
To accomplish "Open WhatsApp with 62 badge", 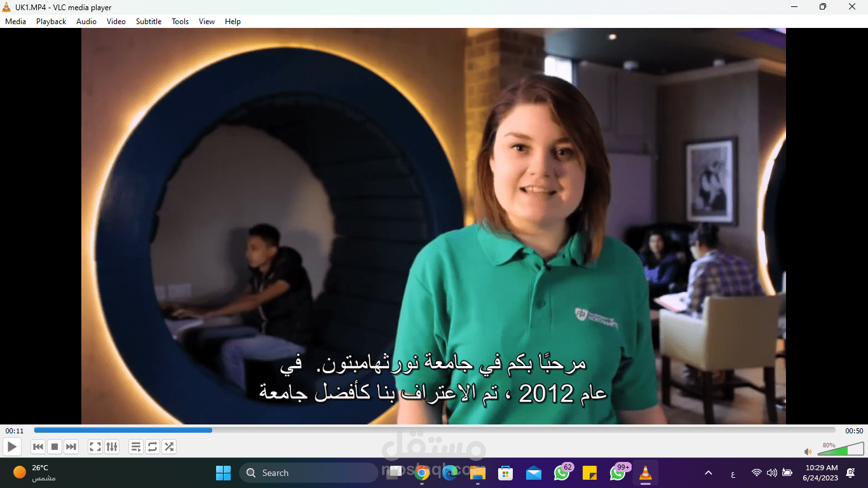I will tap(562, 473).
